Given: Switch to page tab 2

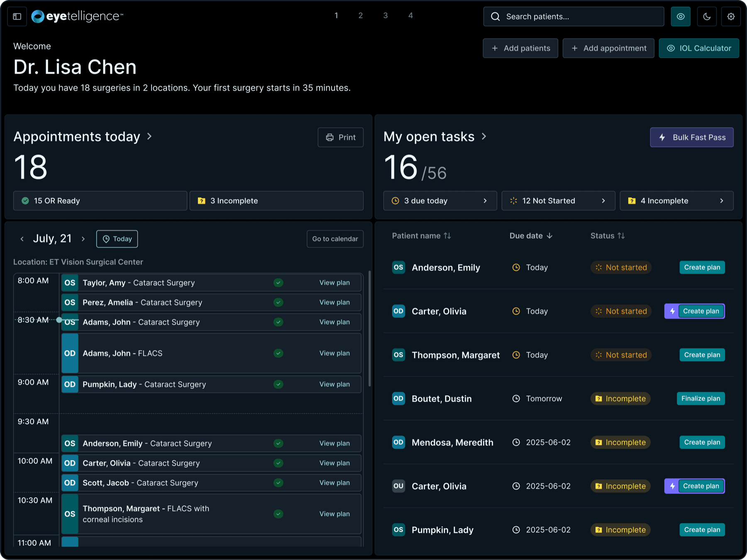Looking at the screenshot, I should click(x=361, y=16).
